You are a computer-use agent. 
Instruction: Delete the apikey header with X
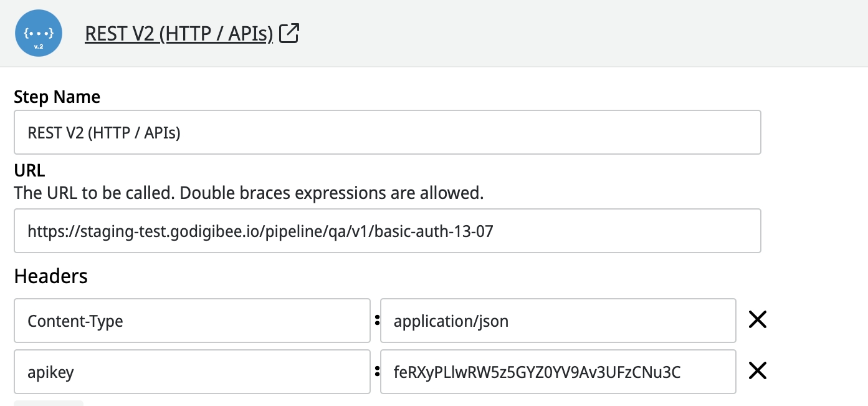coord(757,372)
